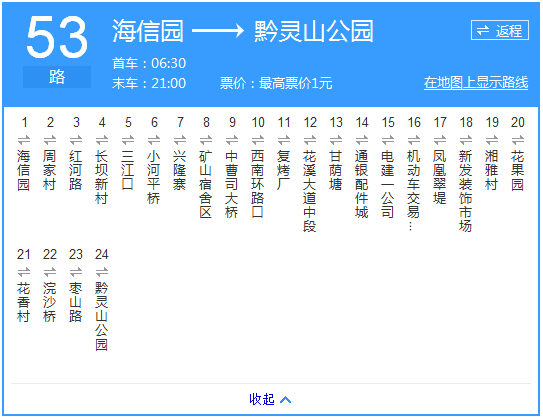Select stop 19 湘雅村

[x=491, y=170]
